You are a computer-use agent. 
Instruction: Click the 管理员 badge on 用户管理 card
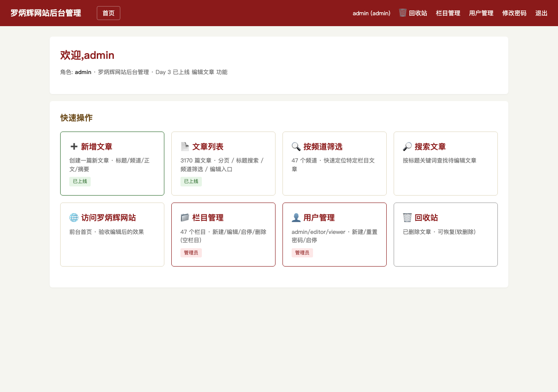(x=302, y=253)
